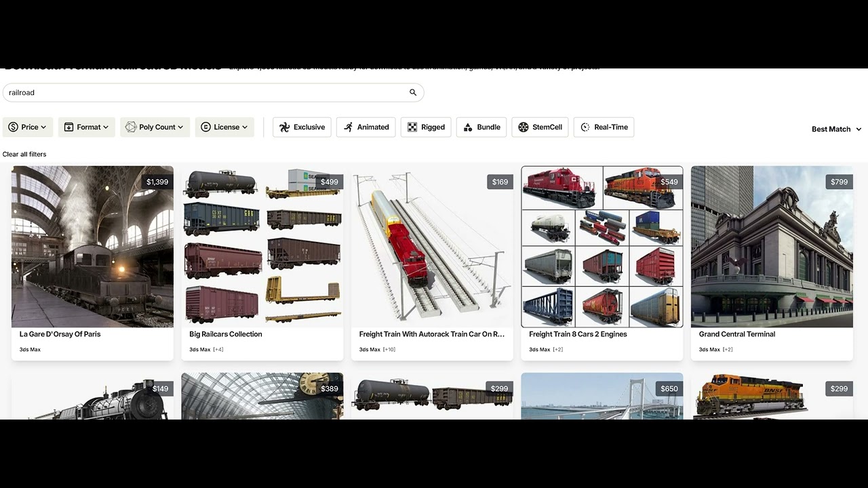
Task: Open Freight Train With Autorack title link
Action: pyautogui.click(x=432, y=334)
